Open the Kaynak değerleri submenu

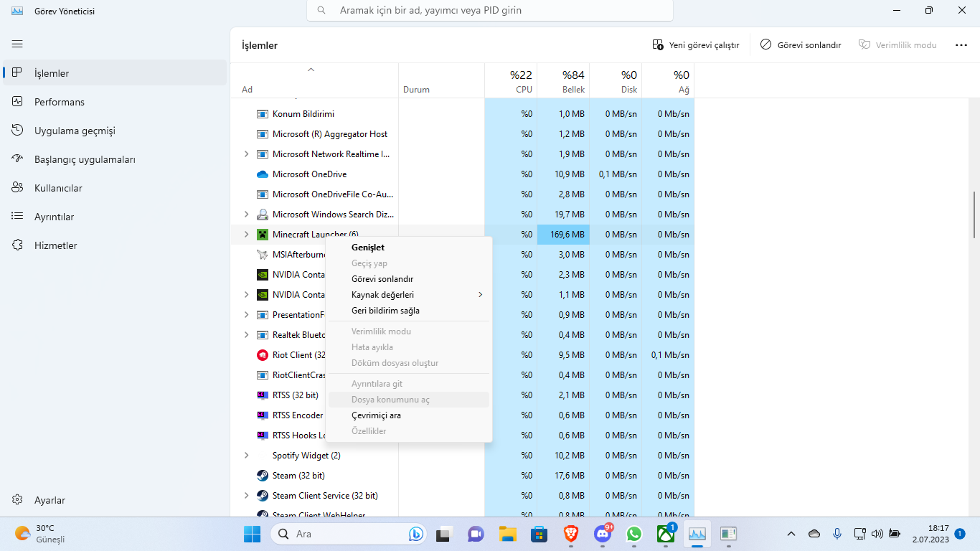[409, 295]
